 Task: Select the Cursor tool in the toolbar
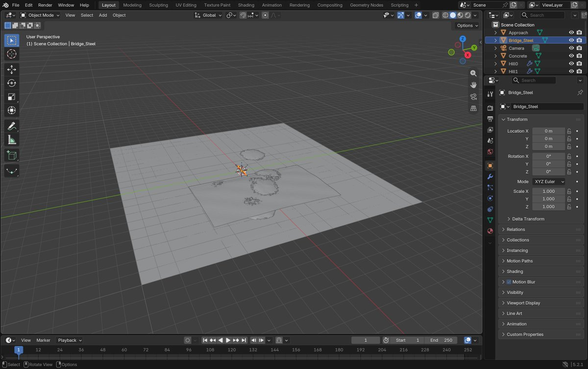tap(12, 54)
